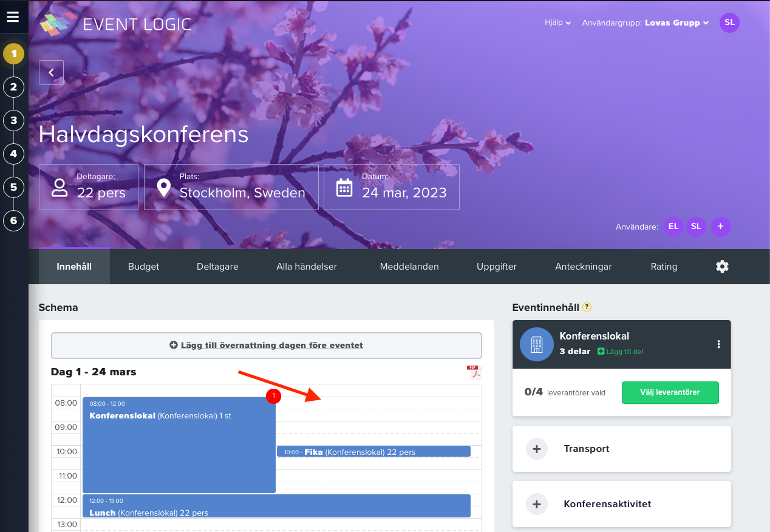Click Lägg till övernattning dagen före eventet
The image size is (770, 532).
[266, 345]
